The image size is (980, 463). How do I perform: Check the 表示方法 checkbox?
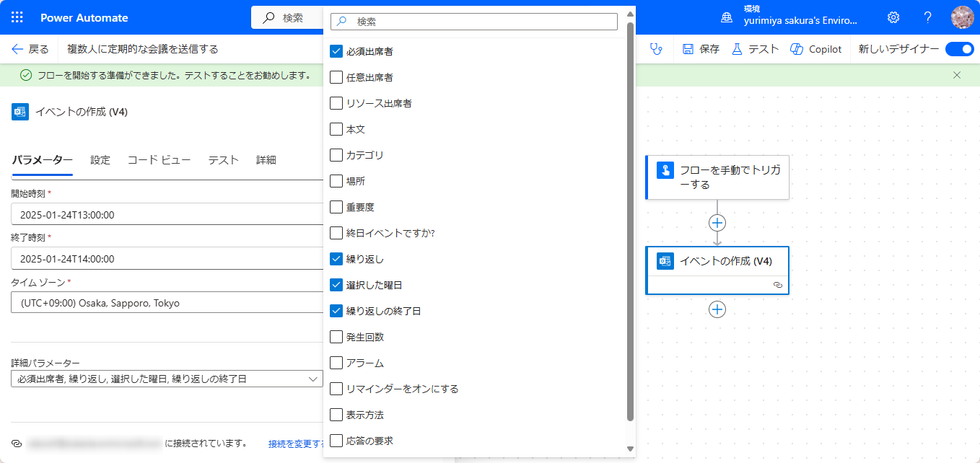click(x=336, y=415)
